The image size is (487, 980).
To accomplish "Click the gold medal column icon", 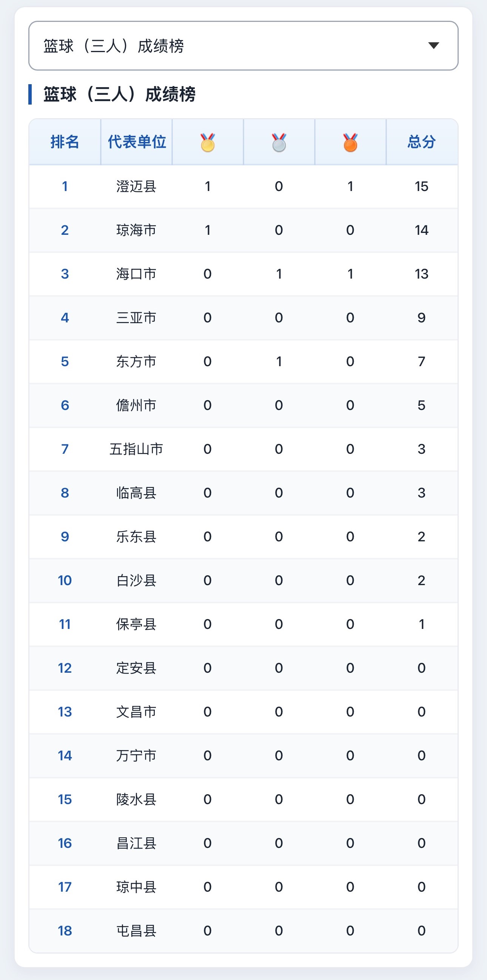I will (x=208, y=142).
